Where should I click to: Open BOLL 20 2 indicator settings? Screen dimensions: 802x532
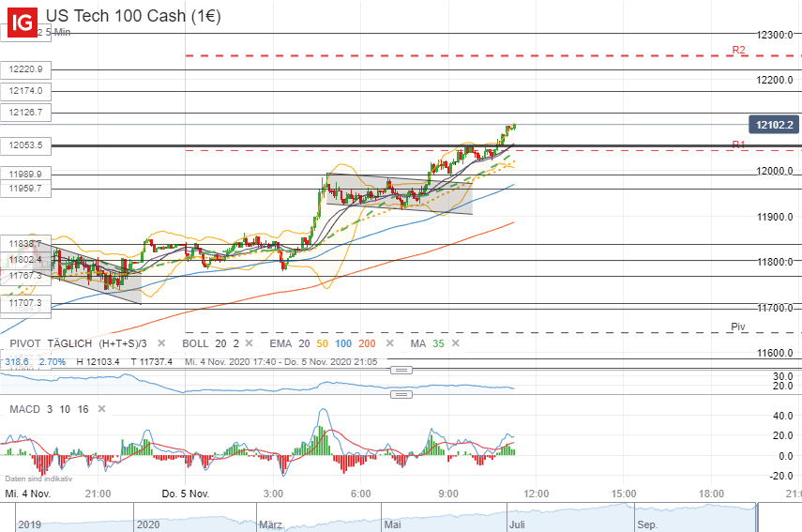coord(210,343)
